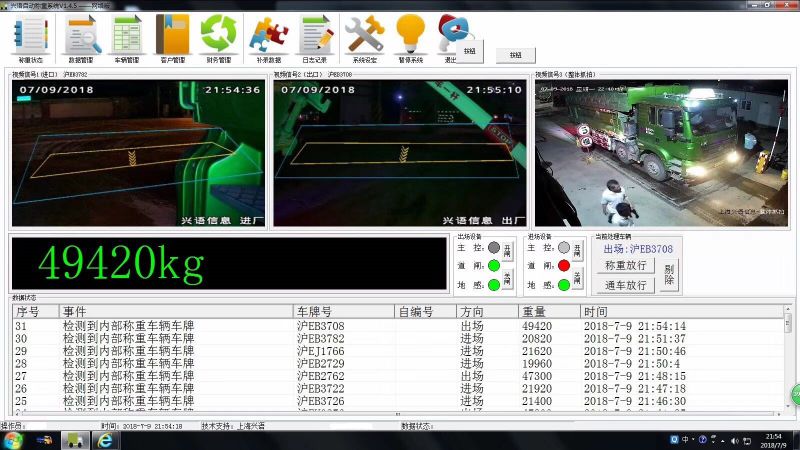Open 车辆管理 vehicle management icon

pyautogui.click(x=127, y=37)
